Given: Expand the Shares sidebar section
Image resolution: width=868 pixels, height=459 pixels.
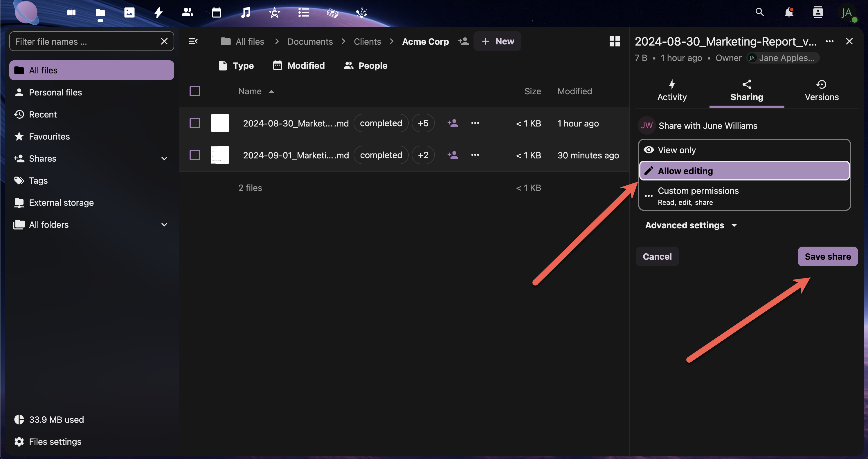Looking at the screenshot, I should 164,159.
